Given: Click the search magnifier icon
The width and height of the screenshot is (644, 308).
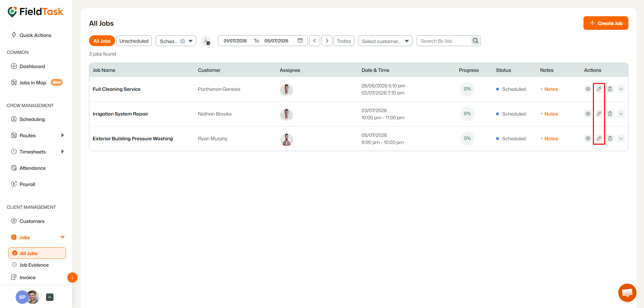Looking at the screenshot, I should pos(475,41).
